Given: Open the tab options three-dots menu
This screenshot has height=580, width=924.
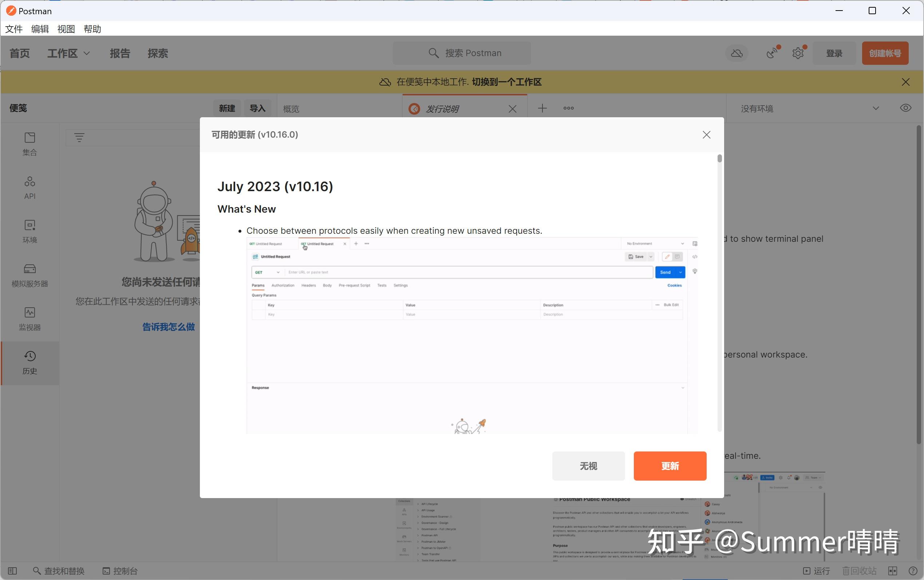Looking at the screenshot, I should click(x=568, y=108).
